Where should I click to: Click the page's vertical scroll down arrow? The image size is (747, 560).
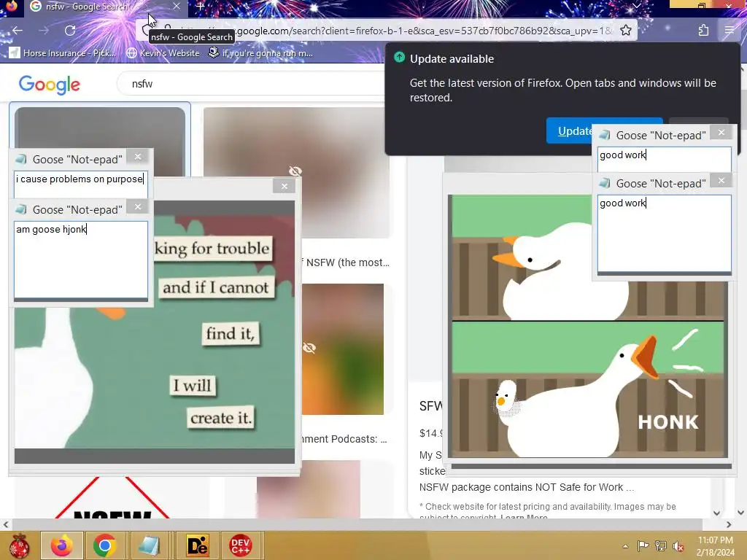740,513
